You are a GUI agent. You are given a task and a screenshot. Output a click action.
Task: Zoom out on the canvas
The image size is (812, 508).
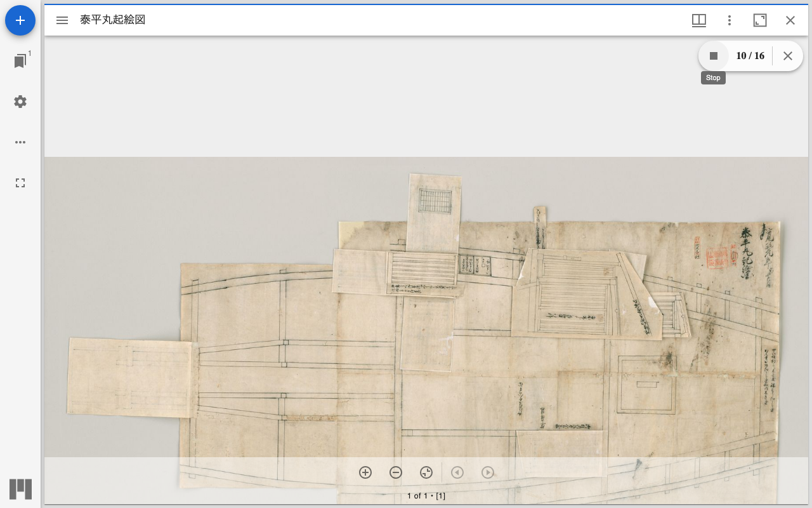396,472
